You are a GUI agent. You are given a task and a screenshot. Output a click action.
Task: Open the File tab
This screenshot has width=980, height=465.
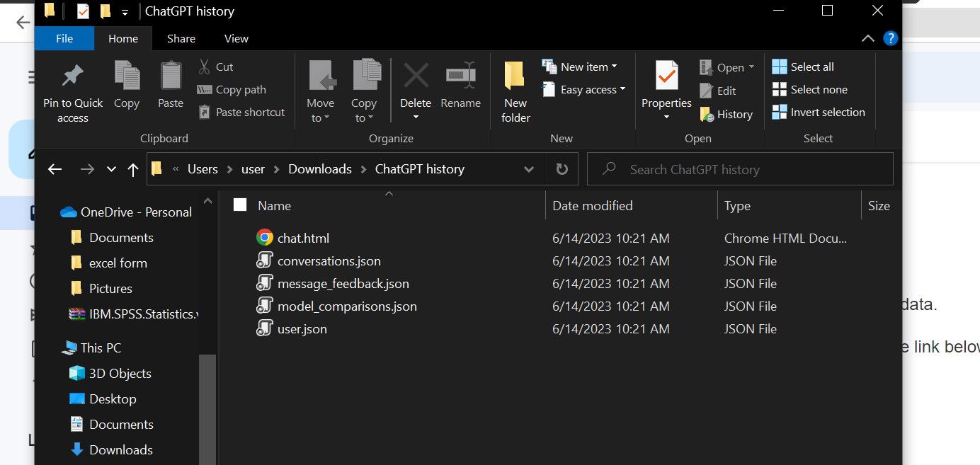tap(64, 39)
